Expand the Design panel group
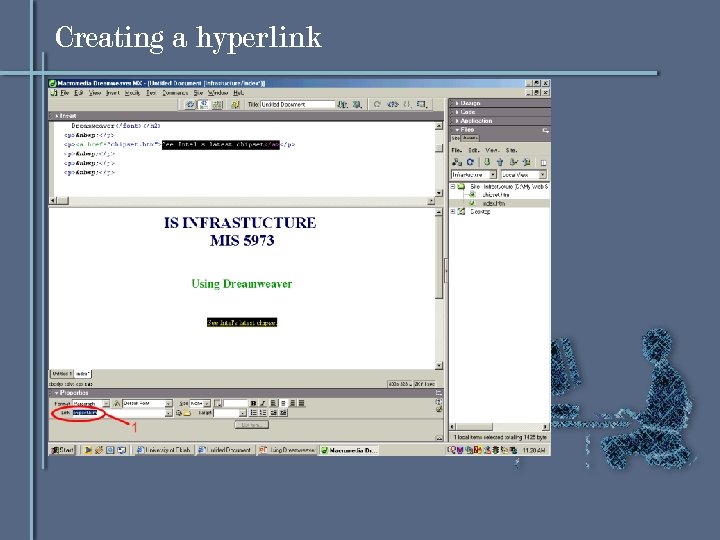Screen dimensions: 720x540 (468, 103)
